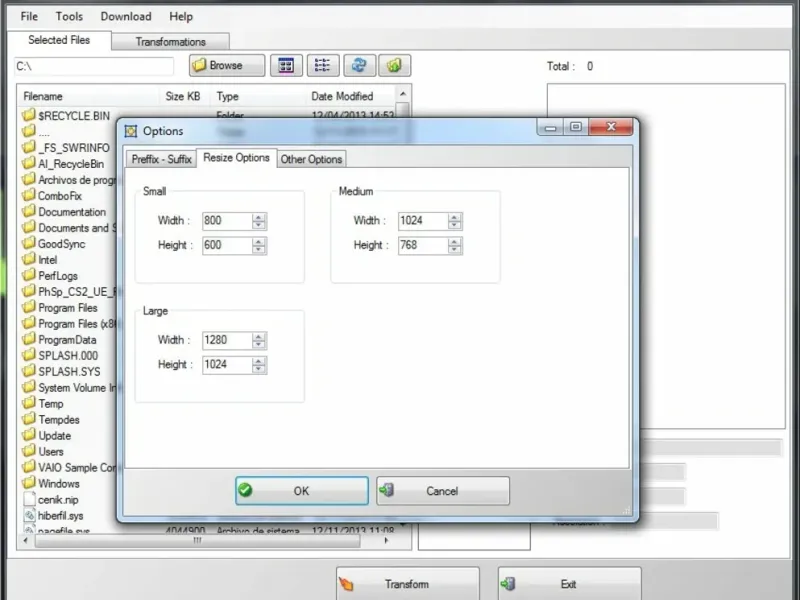
Task: Click the Options dialog title icon
Action: point(131,131)
